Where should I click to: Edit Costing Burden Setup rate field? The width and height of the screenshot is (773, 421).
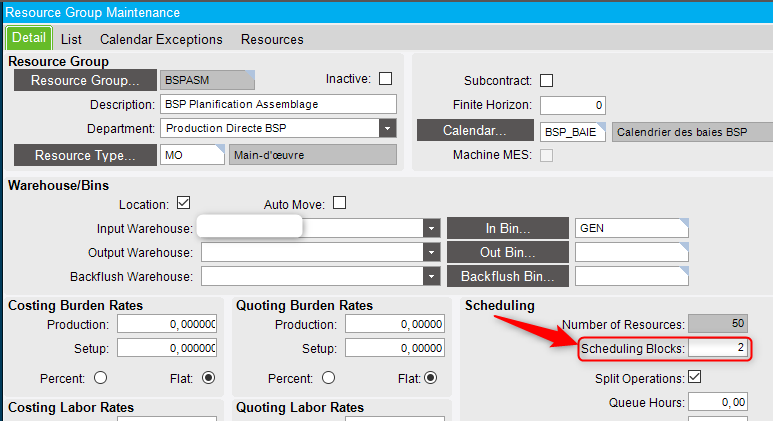click(167, 348)
